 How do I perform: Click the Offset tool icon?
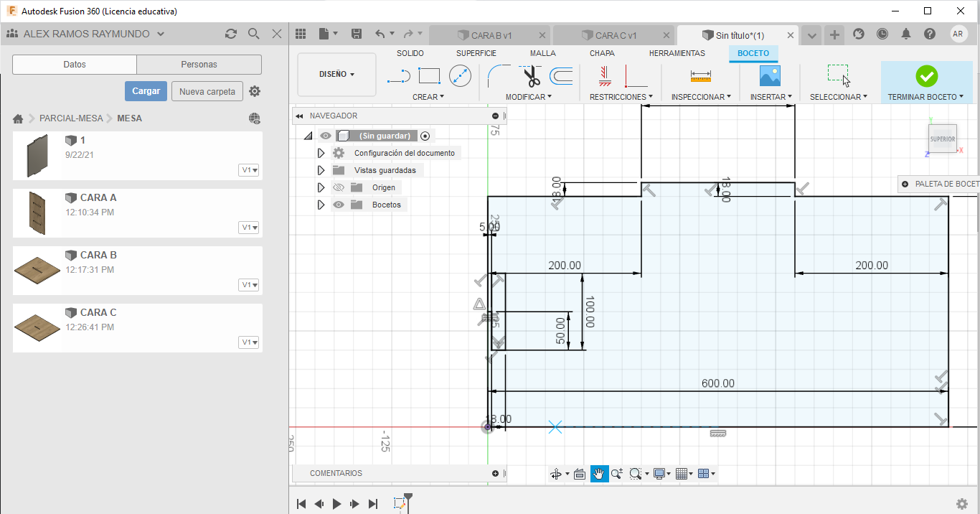point(561,76)
